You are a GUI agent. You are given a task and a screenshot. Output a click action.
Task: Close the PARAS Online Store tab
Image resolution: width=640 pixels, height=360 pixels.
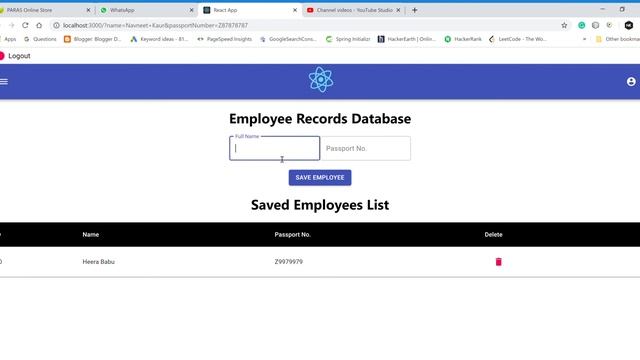[x=88, y=10]
